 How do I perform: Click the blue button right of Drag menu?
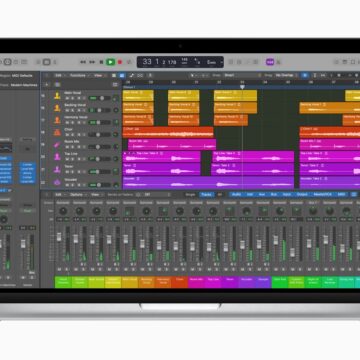(305, 75)
